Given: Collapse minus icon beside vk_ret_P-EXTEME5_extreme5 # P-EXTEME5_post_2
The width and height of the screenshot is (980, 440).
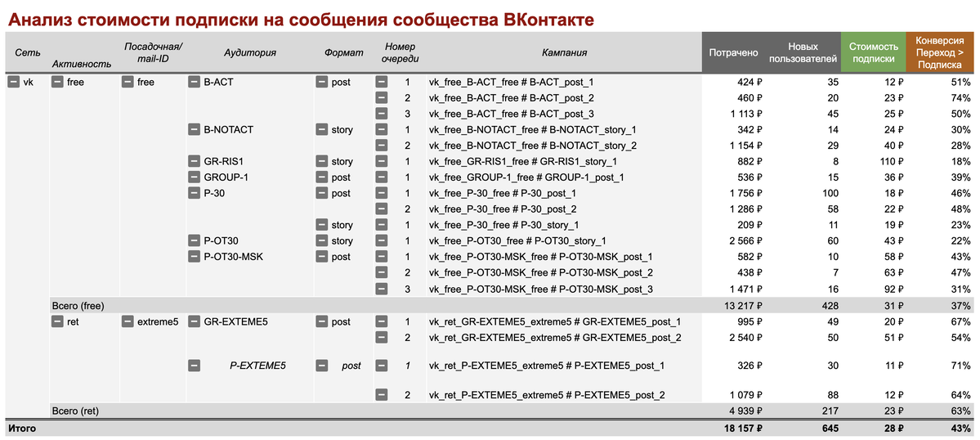Looking at the screenshot, I should [x=381, y=394].
